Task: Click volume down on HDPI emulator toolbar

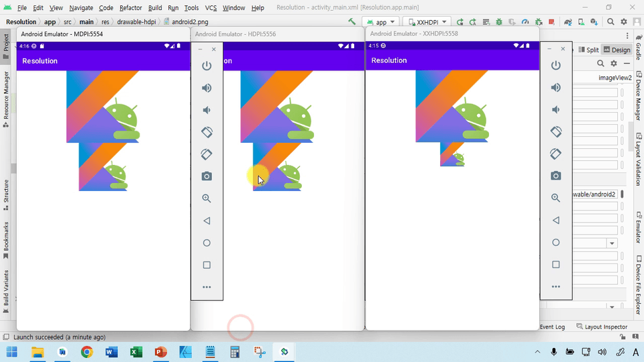Action: pyautogui.click(x=207, y=110)
